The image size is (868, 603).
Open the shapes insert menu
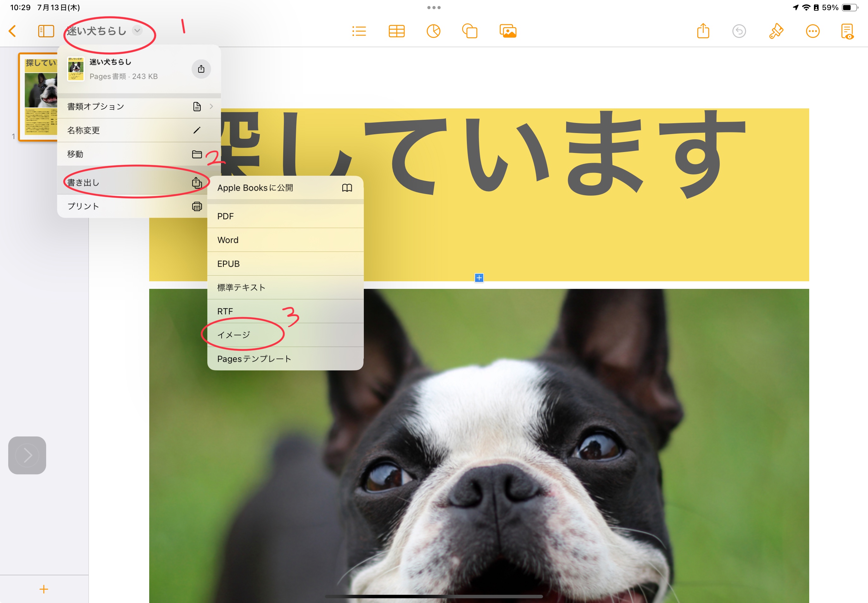tap(470, 31)
